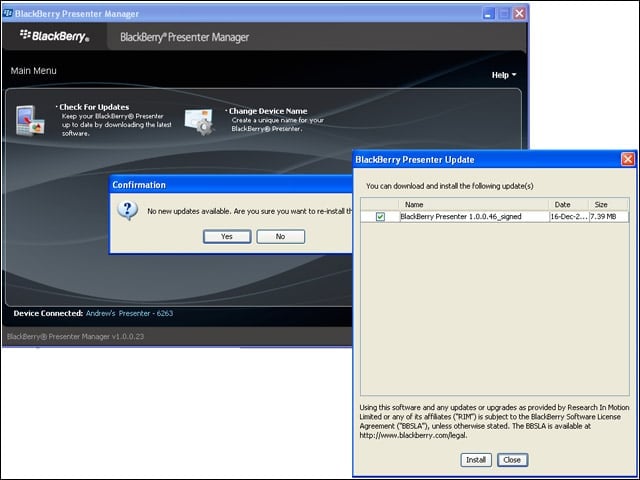640x480 pixels.
Task: Click No in the Confirmation dialog
Action: [x=280, y=236]
